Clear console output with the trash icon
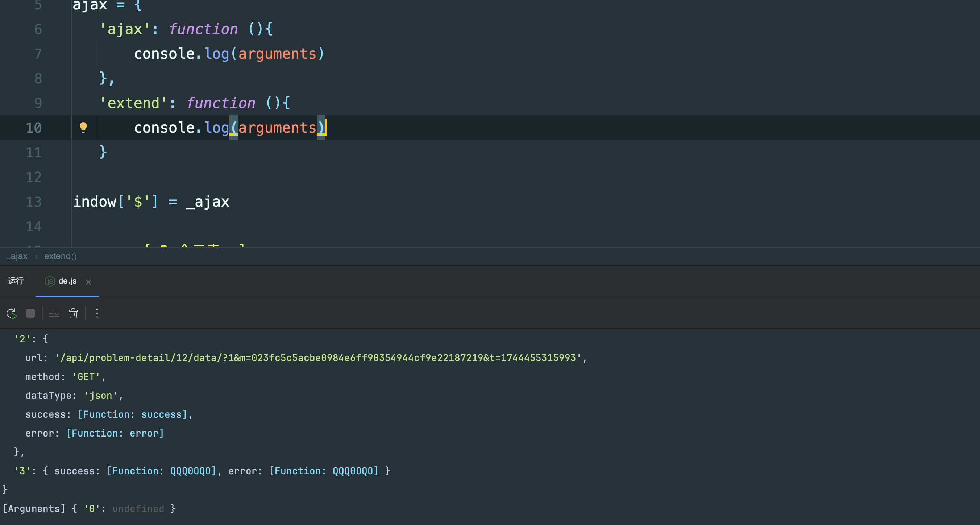 coord(73,313)
